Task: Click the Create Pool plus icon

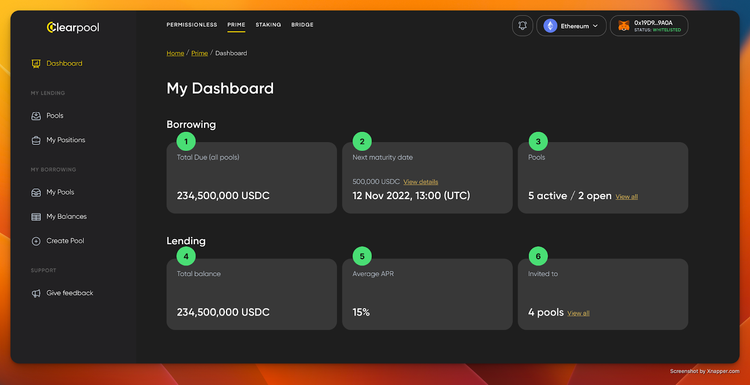Action: pyautogui.click(x=35, y=241)
